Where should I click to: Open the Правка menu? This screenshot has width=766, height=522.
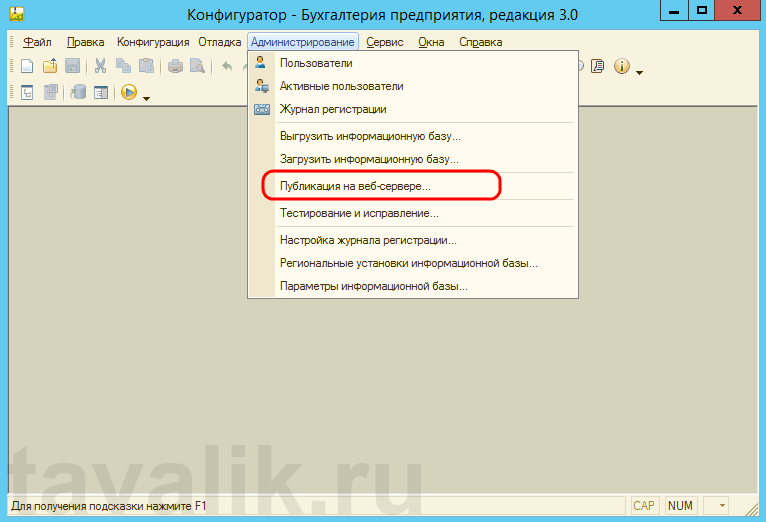point(85,42)
